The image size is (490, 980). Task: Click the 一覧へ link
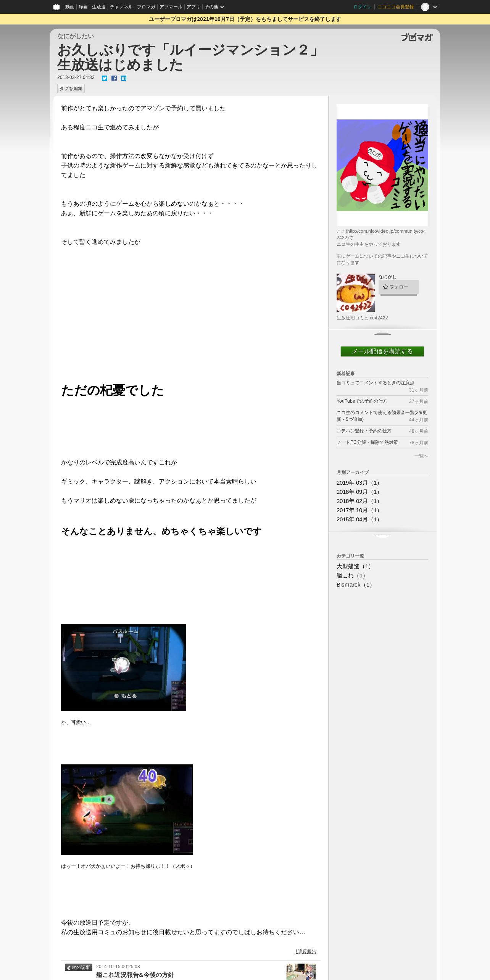(x=421, y=456)
